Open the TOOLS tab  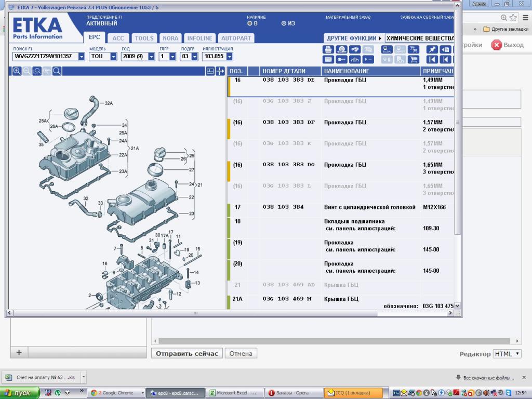144,38
